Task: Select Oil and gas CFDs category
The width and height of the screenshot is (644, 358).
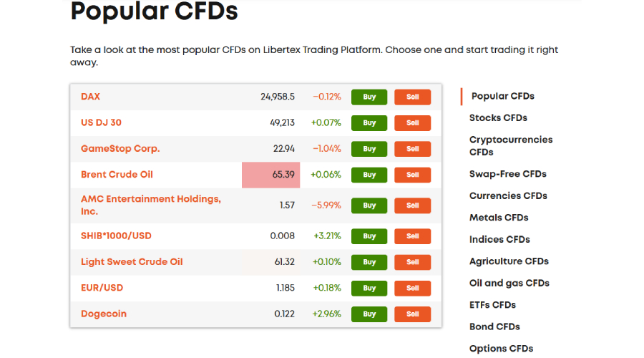Action: [509, 283]
